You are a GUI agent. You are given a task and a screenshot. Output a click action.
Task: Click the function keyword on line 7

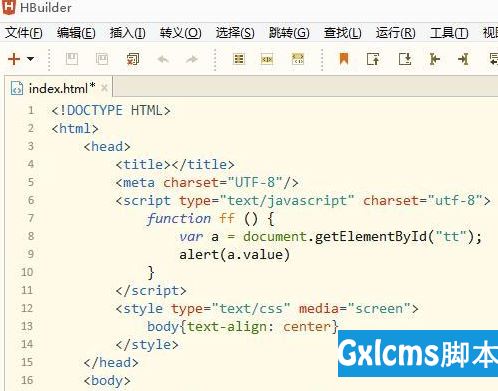(x=179, y=219)
